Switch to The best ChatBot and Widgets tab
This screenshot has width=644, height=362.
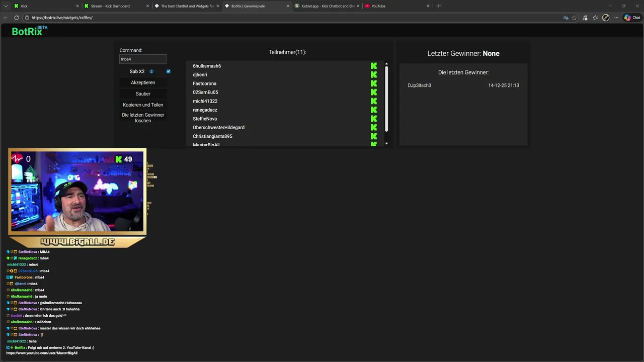tap(186, 6)
